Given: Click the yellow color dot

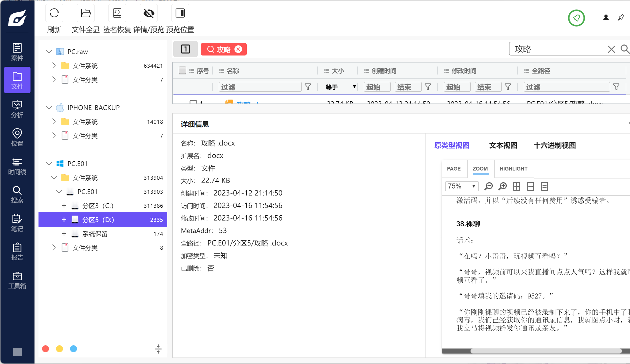Looking at the screenshot, I should [x=59, y=348].
